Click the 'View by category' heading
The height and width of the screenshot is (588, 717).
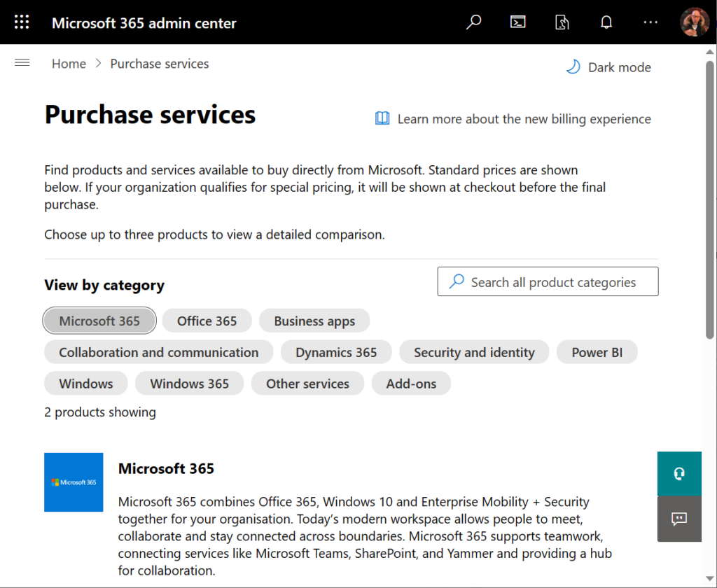[x=104, y=285]
